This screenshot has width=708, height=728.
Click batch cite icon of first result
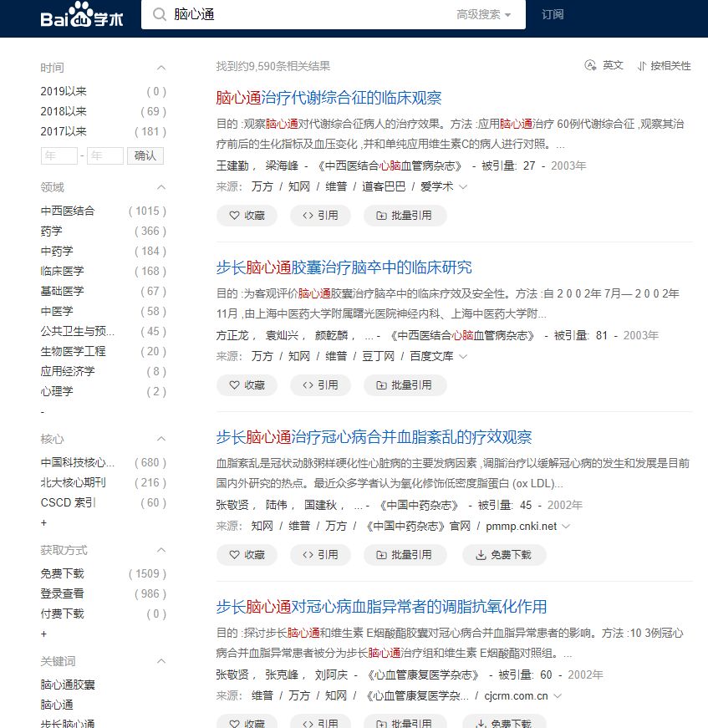coord(381,216)
